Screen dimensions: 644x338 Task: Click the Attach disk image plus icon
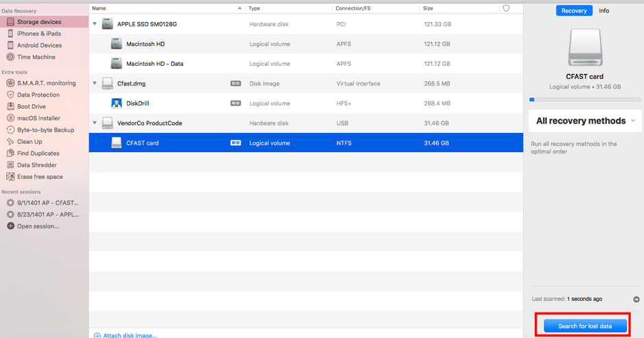pyautogui.click(x=97, y=335)
